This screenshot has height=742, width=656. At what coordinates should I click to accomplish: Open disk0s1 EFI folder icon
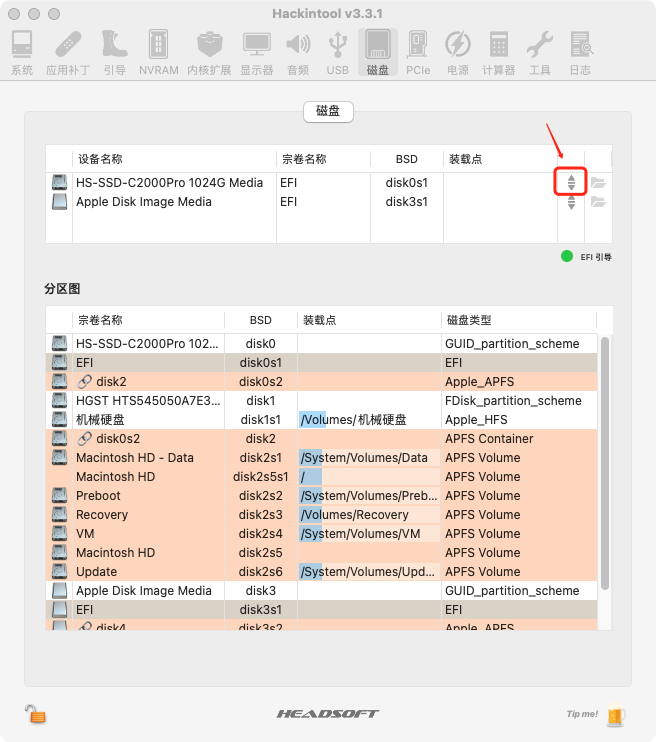pyautogui.click(x=598, y=183)
